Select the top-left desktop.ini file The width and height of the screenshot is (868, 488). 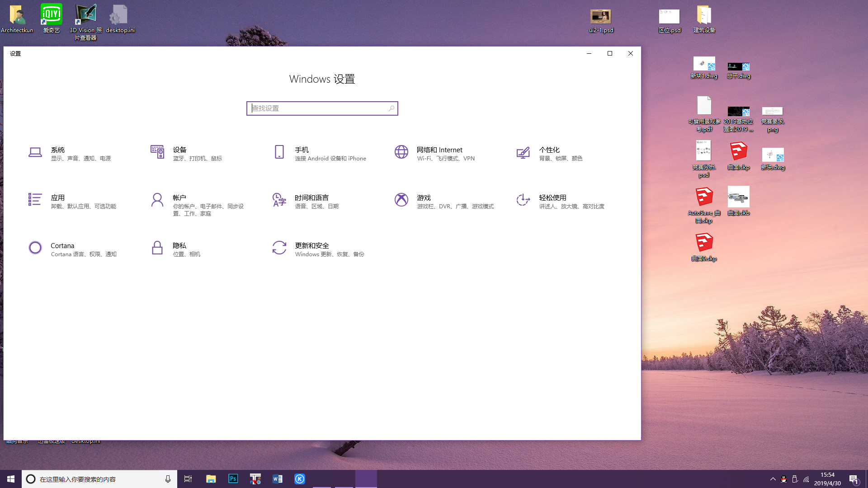coord(120,19)
